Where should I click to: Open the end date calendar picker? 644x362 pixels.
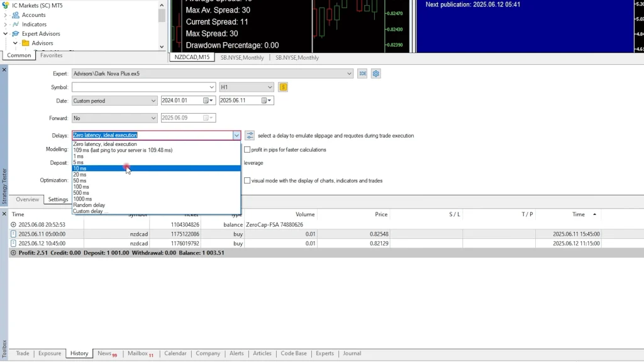(264, 101)
